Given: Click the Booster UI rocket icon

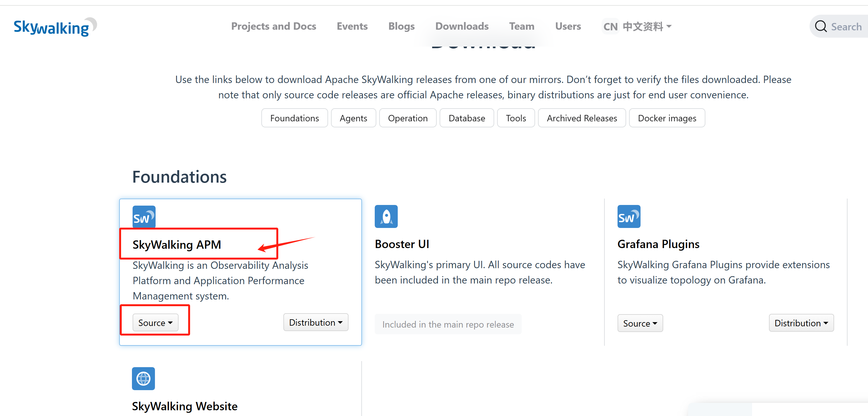Looking at the screenshot, I should 386,216.
